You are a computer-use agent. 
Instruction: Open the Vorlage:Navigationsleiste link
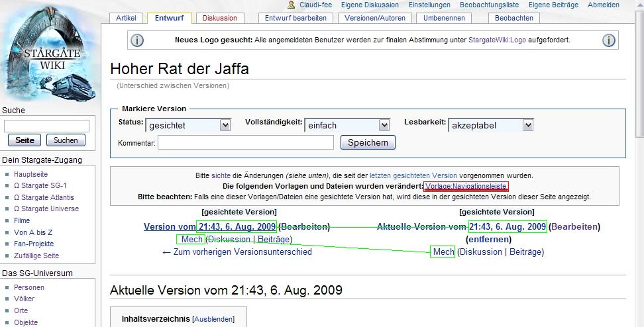click(x=466, y=187)
